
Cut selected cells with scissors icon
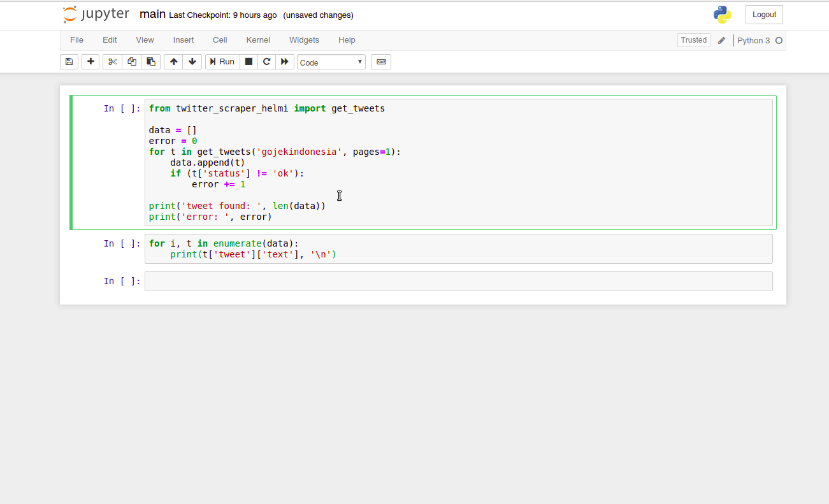click(x=113, y=62)
